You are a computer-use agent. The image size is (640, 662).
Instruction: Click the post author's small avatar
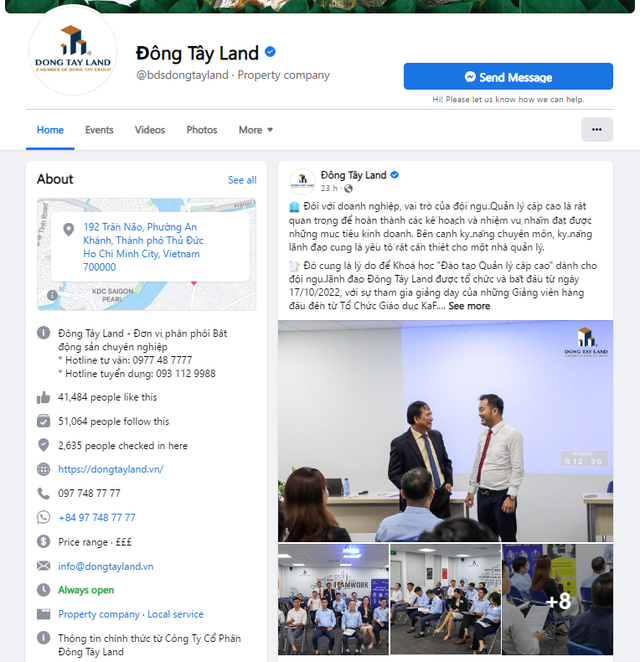click(x=302, y=182)
